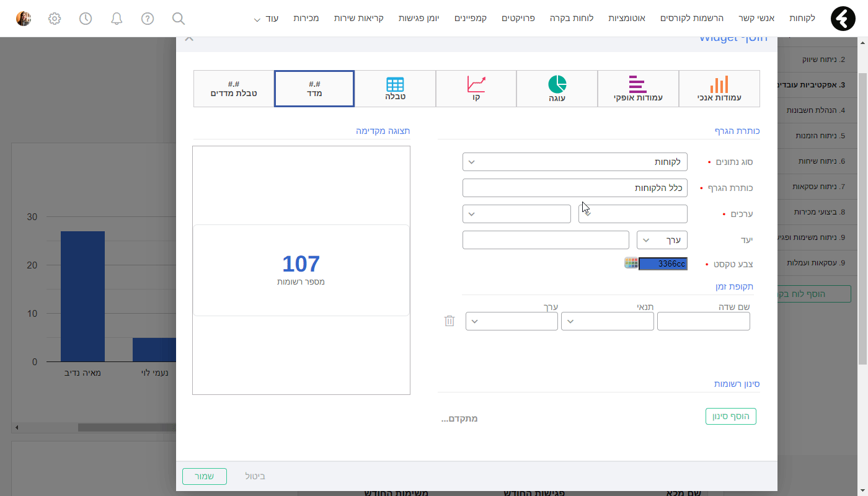Open the first ערכים dropdown

(633, 214)
